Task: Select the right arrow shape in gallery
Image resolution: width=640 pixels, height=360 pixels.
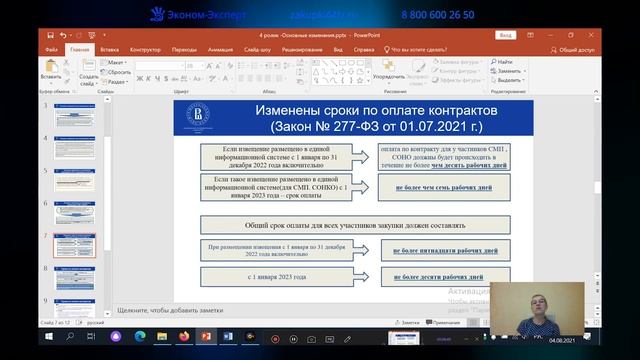Action: tap(342, 72)
